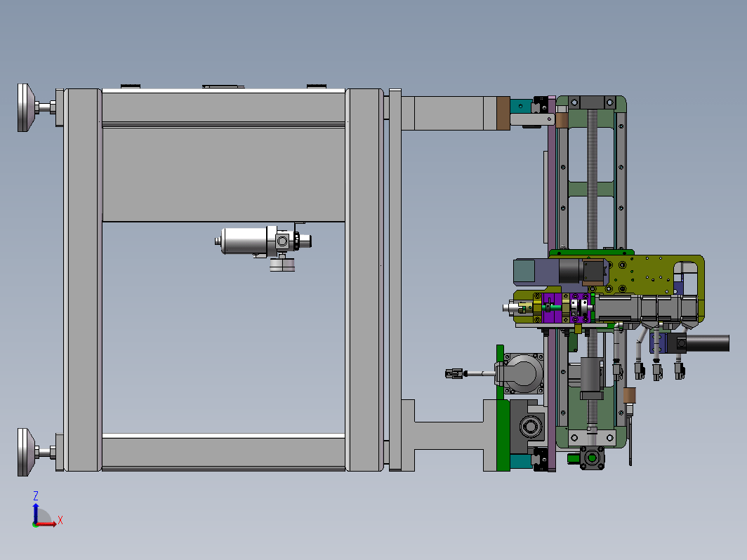The width and height of the screenshot is (747, 560).
Task: Click the blue Z axis of the orientation triad
Action: click(x=36, y=514)
